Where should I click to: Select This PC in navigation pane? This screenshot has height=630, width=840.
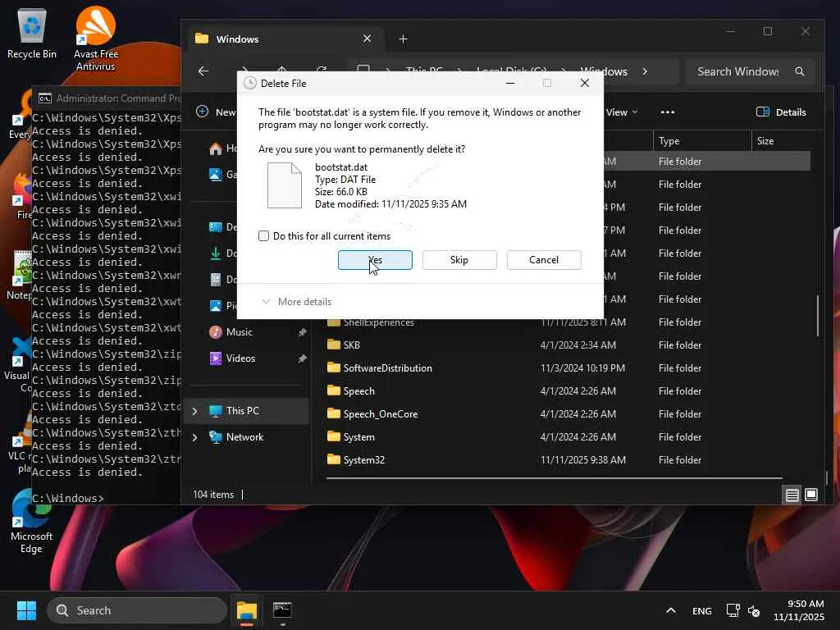pos(242,411)
